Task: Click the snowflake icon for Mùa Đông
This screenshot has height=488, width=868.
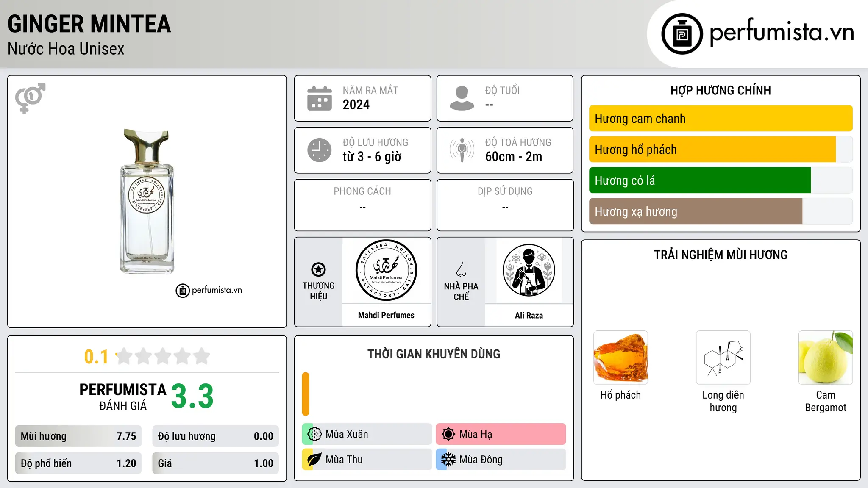Action: tap(448, 460)
